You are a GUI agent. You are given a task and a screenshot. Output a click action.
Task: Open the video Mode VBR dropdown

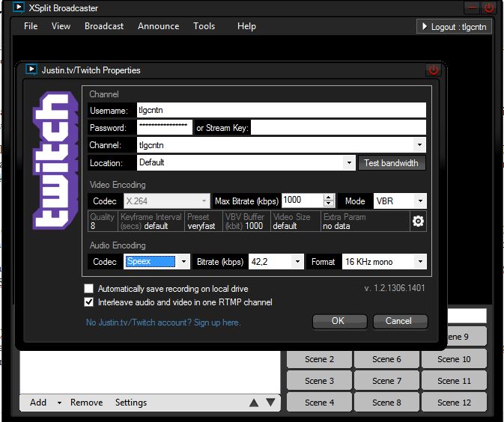419,201
